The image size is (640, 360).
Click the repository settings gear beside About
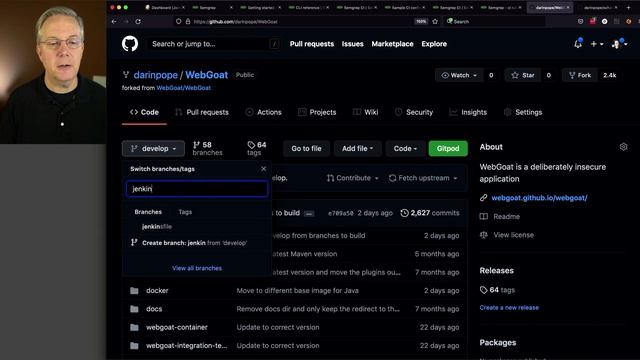click(623, 147)
